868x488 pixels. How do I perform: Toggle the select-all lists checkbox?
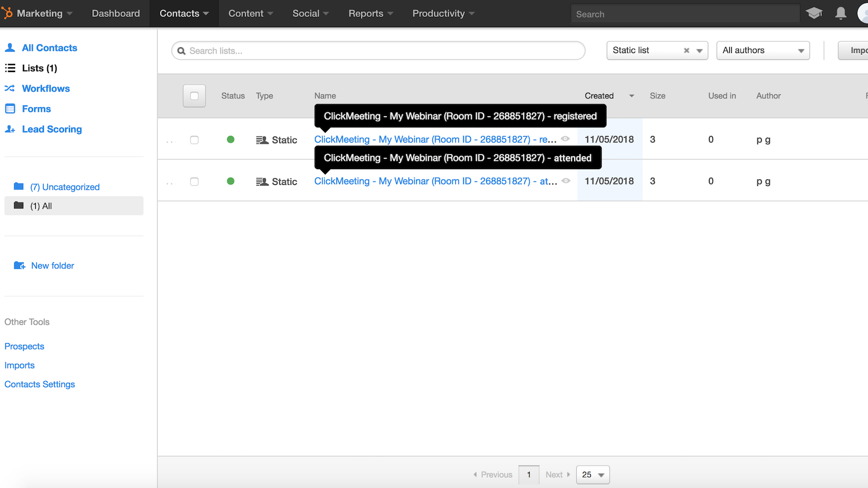click(x=194, y=96)
